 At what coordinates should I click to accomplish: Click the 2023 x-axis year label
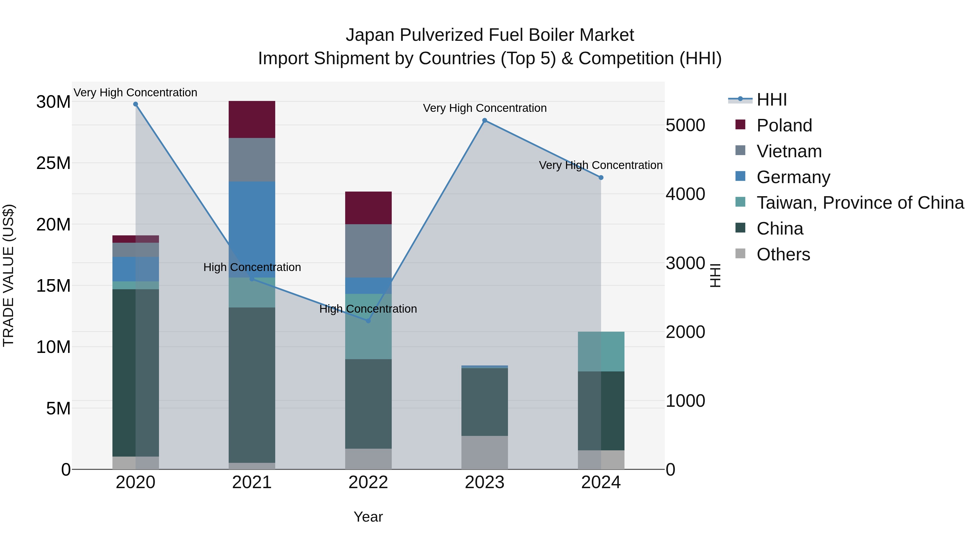[485, 482]
